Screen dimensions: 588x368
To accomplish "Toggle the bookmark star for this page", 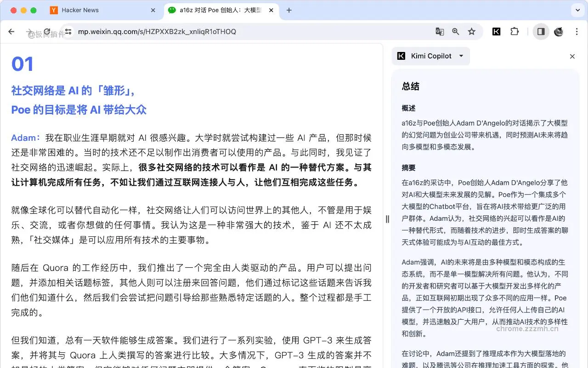I will pos(472,32).
